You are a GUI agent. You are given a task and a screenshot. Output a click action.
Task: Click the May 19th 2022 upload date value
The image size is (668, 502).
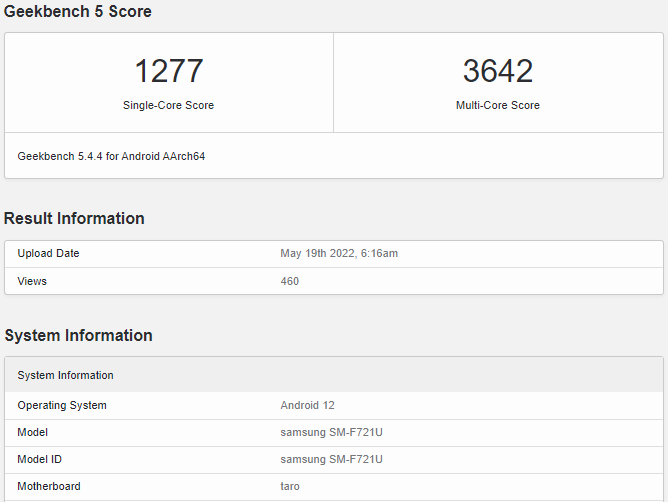pos(339,253)
